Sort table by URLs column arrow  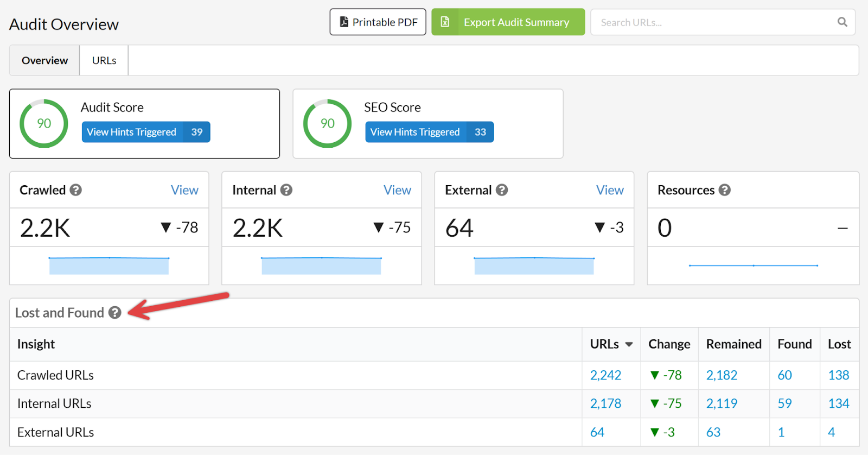click(x=629, y=345)
